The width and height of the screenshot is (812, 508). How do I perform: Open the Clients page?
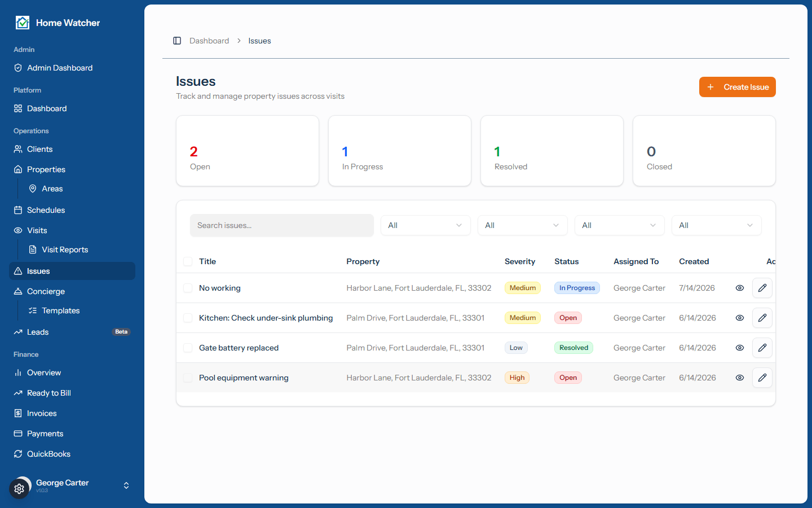click(x=72, y=149)
